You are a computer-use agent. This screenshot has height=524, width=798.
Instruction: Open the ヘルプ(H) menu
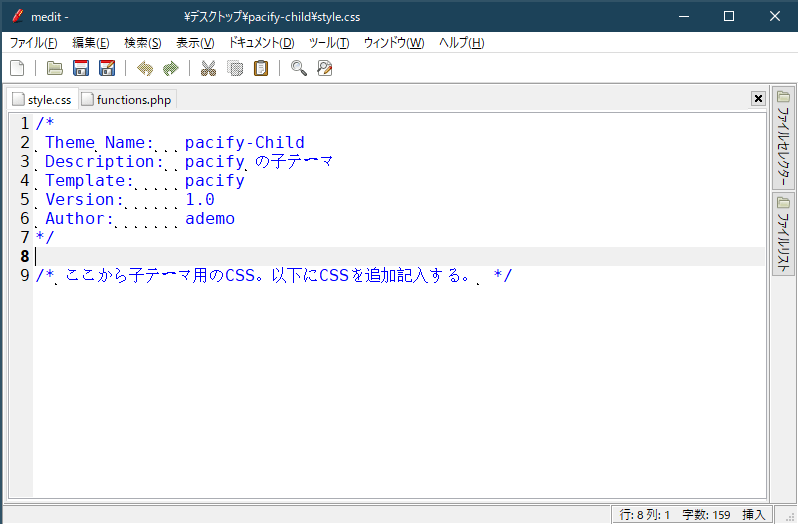pos(462,43)
